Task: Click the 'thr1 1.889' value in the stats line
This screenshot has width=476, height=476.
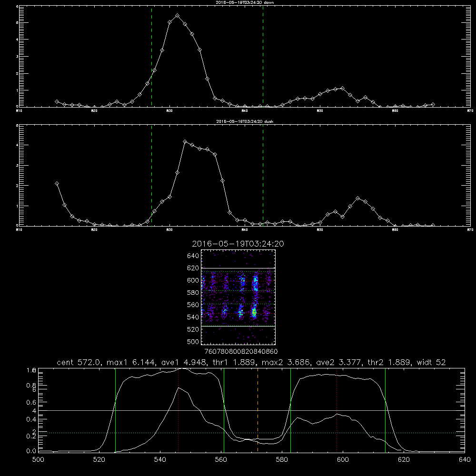Action: pos(234,362)
